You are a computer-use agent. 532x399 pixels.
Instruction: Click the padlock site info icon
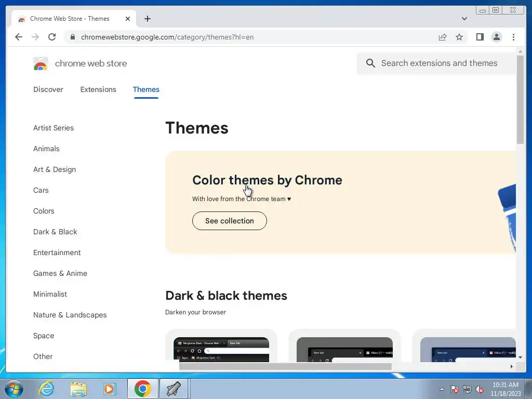[x=72, y=37]
